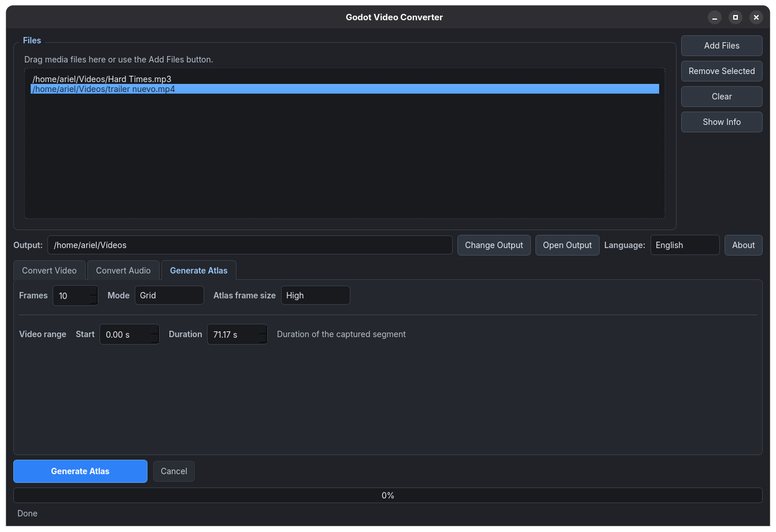Increment the Start time stepper
Viewport: 776px width, 532px height.
(x=154, y=330)
